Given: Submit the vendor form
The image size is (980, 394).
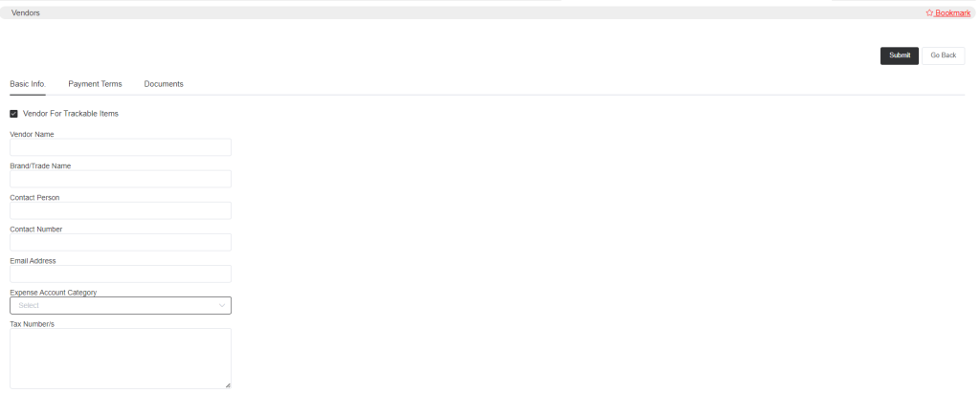Looking at the screenshot, I should pos(900,55).
